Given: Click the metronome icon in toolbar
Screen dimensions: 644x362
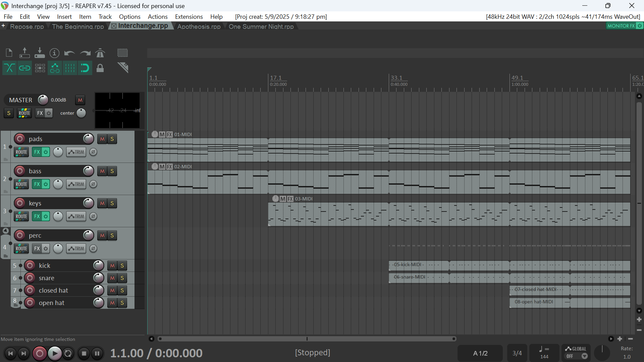Looking at the screenshot, I should [100, 53].
